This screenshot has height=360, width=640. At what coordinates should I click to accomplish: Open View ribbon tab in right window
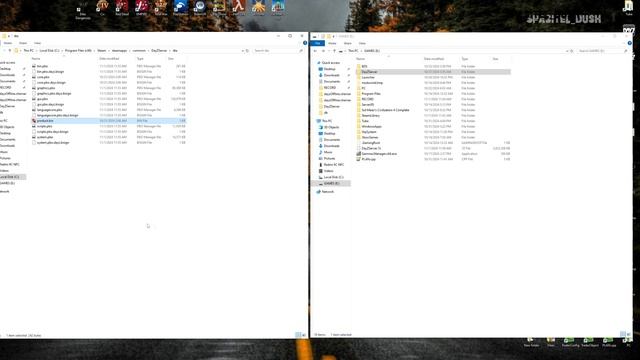pos(362,43)
